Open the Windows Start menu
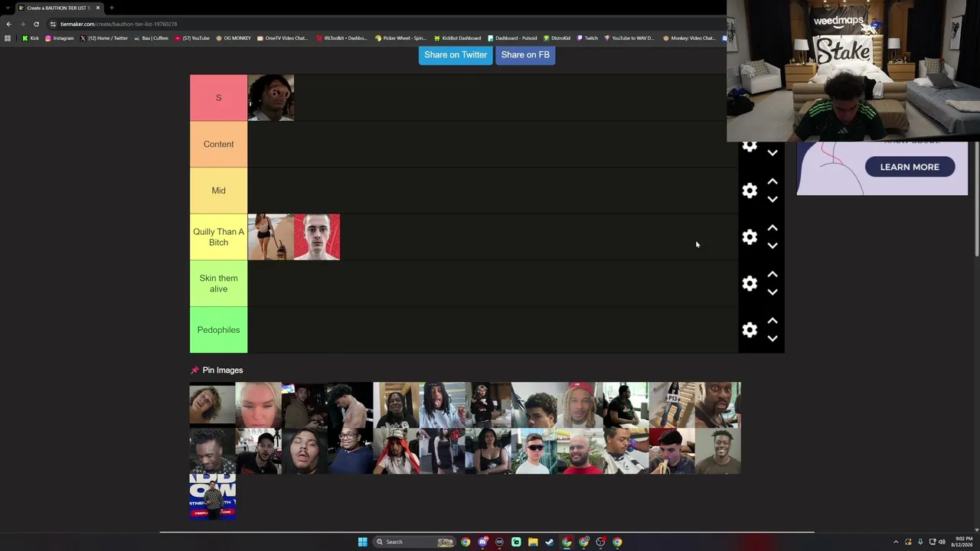 point(363,542)
